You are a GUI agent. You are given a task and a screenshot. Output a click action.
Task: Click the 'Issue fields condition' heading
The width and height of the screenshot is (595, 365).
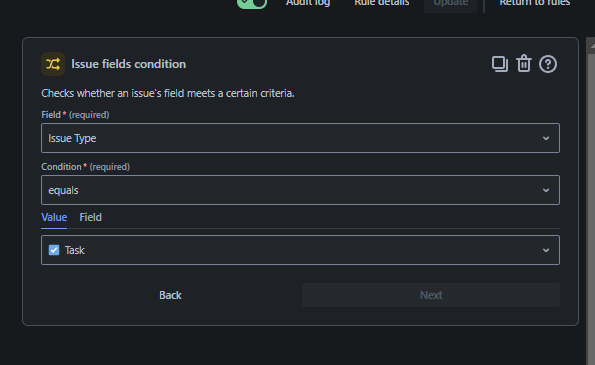click(129, 64)
